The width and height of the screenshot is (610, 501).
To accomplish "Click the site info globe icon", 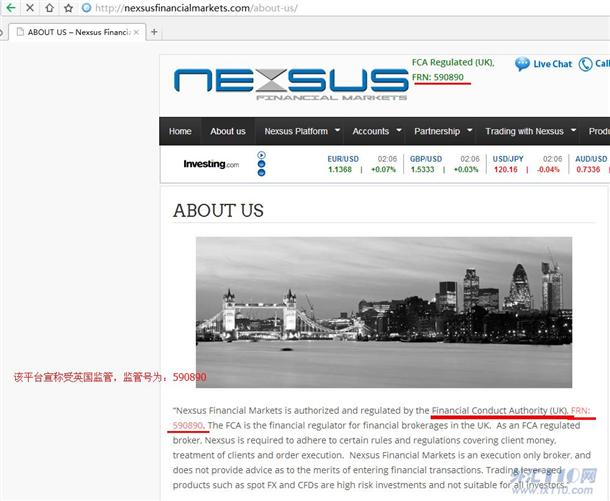I will 86,8.
